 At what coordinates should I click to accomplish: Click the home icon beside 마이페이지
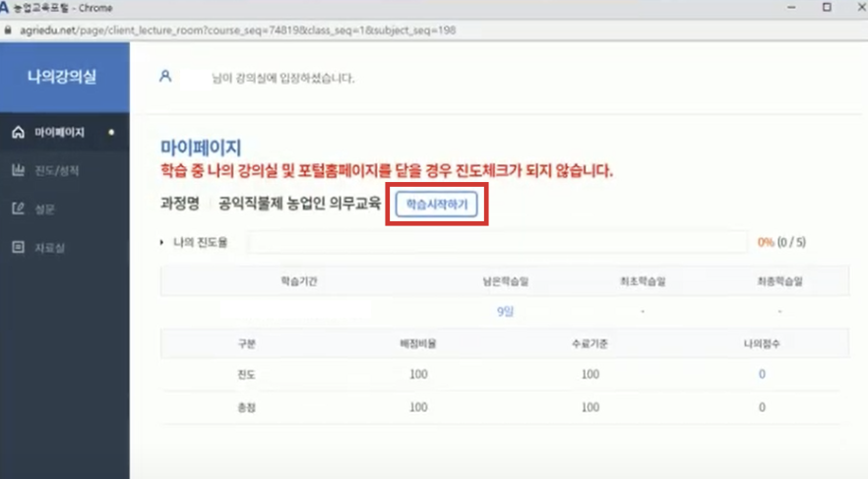19,132
